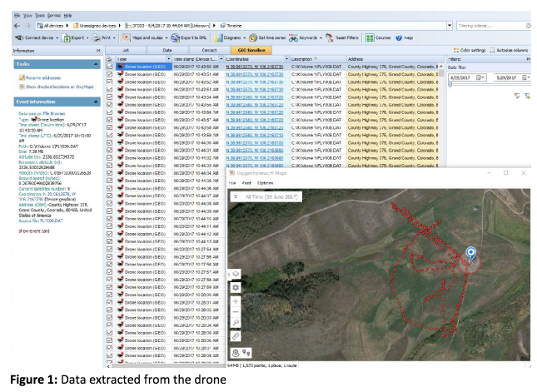Collapse the Event information section
537x392 pixels.
click(96, 102)
